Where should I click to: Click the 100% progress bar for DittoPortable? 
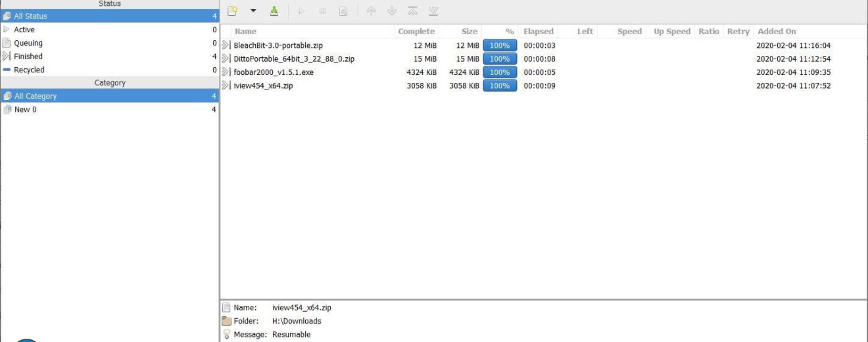pos(500,59)
